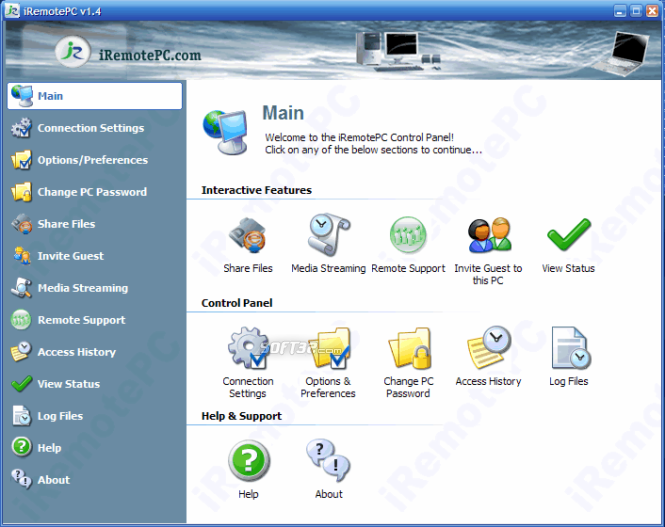
Task: Open Share Files icon in Interactive Features
Action: tap(247, 235)
